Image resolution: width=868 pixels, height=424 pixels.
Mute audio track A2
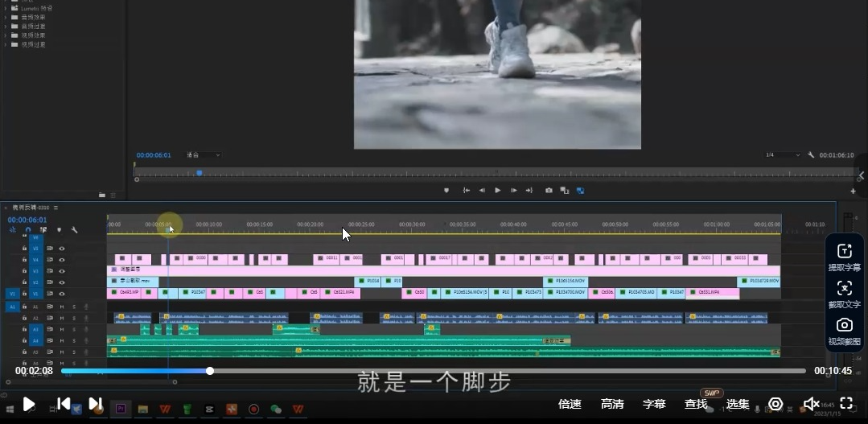click(x=62, y=319)
